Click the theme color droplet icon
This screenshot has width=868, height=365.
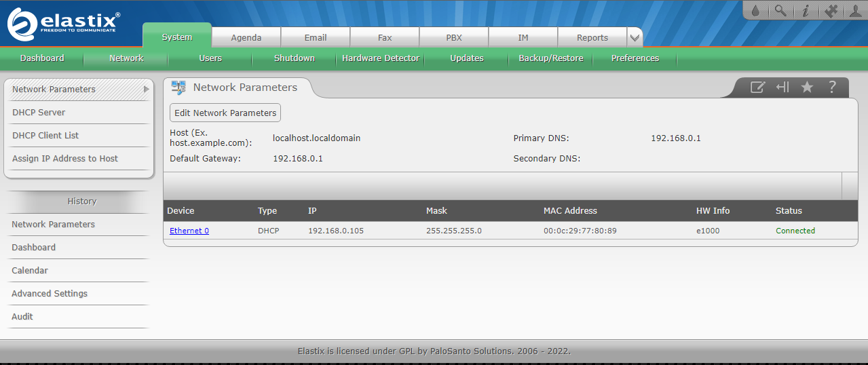(757, 10)
